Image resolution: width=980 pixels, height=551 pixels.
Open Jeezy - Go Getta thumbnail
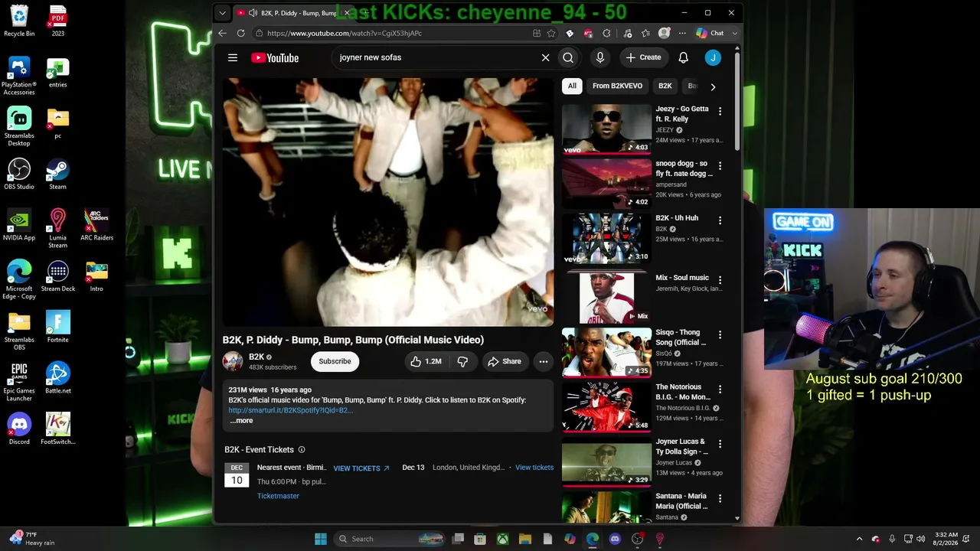point(606,129)
